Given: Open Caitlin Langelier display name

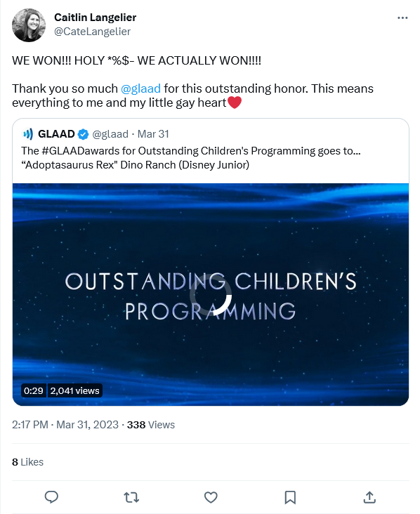Looking at the screenshot, I should click(x=95, y=18).
